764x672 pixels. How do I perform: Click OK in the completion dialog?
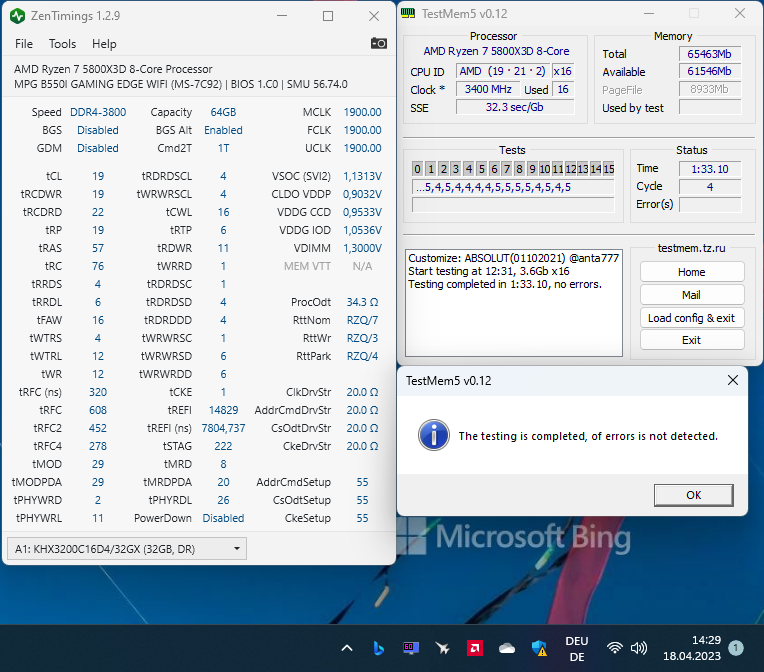tap(693, 495)
